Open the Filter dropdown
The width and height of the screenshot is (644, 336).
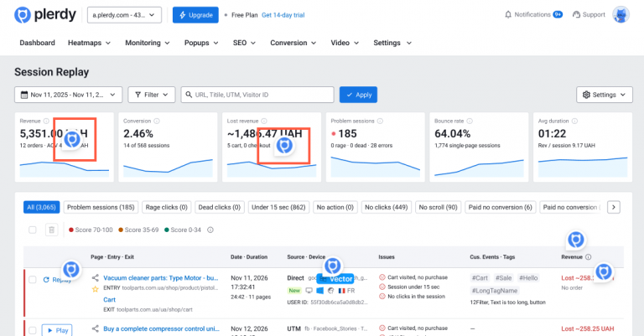pos(152,95)
